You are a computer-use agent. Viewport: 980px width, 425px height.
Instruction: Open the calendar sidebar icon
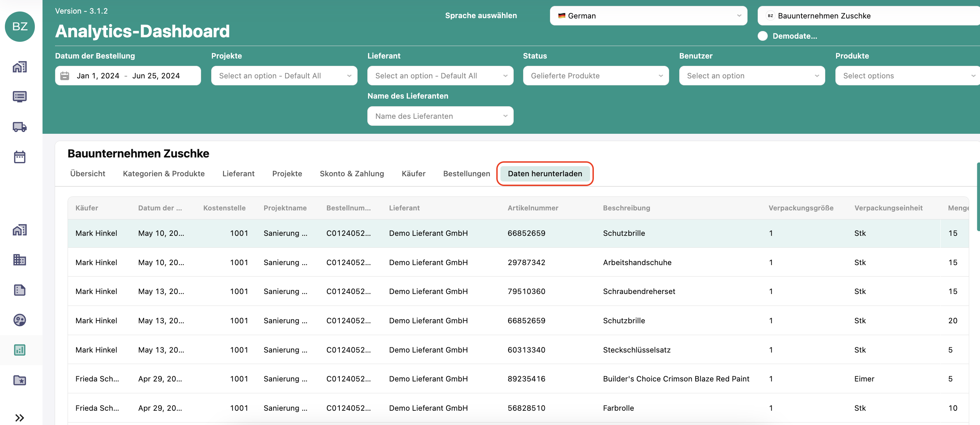20,157
